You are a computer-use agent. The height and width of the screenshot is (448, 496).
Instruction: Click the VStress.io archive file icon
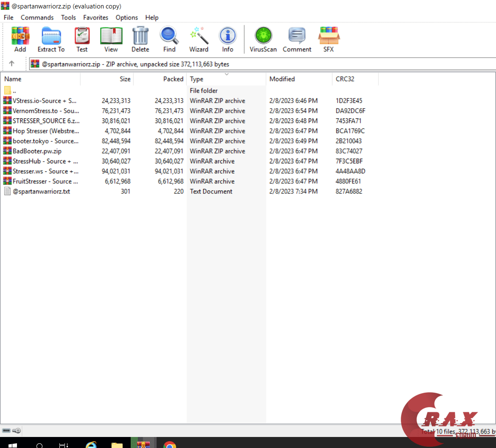(7, 101)
